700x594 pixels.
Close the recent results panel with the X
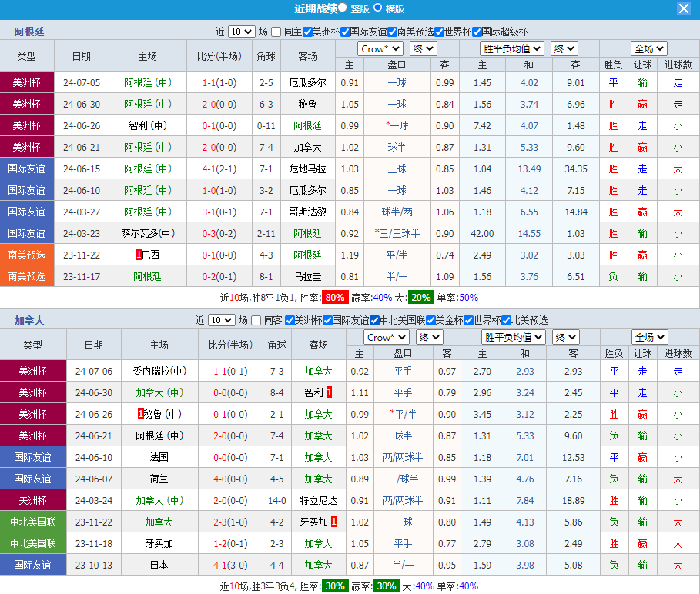point(683,8)
